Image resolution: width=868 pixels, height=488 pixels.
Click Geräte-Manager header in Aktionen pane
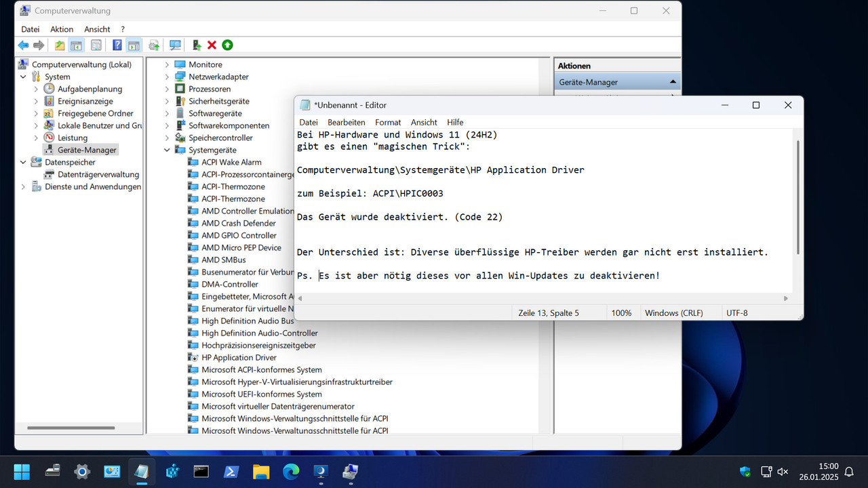click(x=617, y=82)
